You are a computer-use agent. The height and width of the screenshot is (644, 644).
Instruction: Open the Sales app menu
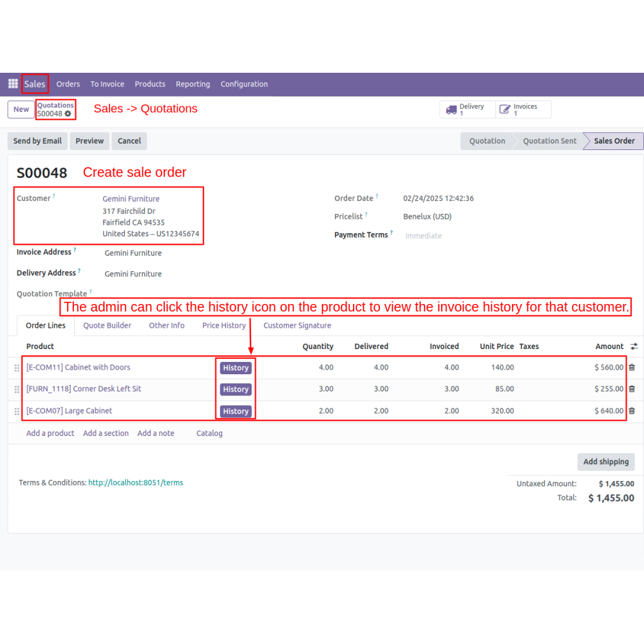pos(35,84)
